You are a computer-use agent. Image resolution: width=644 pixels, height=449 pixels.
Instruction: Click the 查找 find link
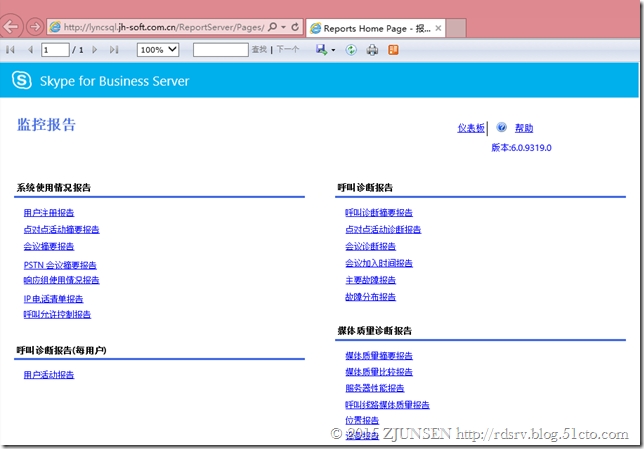coord(259,50)
